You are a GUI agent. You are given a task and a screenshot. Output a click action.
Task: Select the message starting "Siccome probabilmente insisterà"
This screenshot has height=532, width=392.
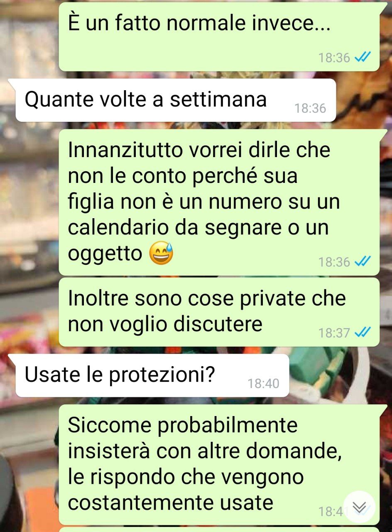click(219, 465)
